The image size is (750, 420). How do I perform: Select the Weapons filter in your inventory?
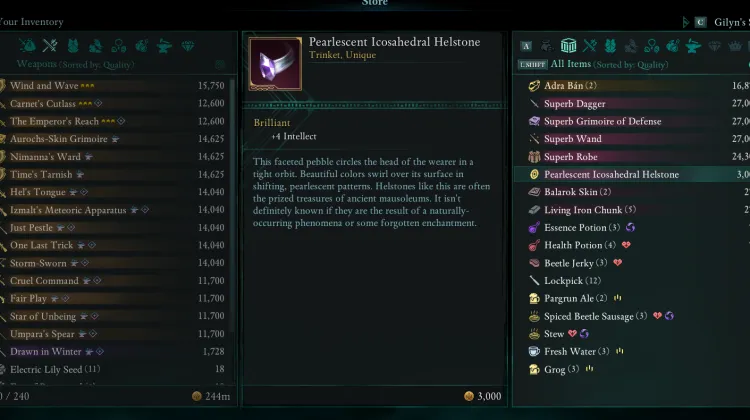[51, 45]
